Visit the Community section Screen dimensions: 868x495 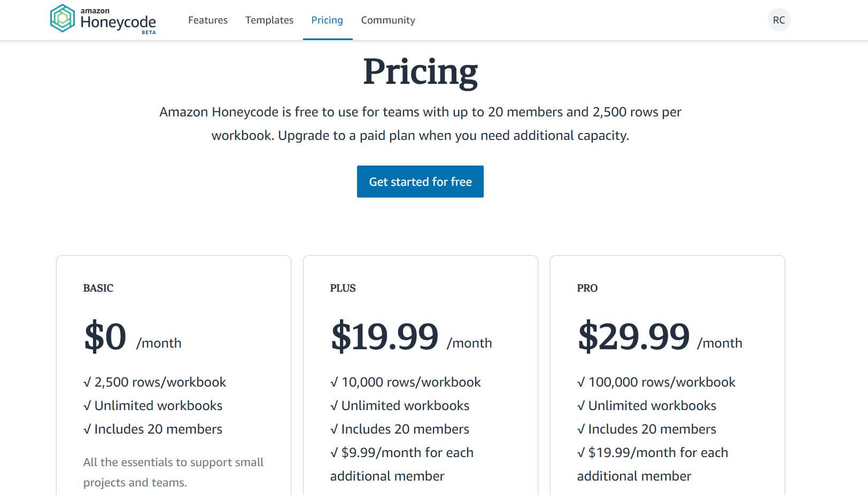tap(388, 20)
